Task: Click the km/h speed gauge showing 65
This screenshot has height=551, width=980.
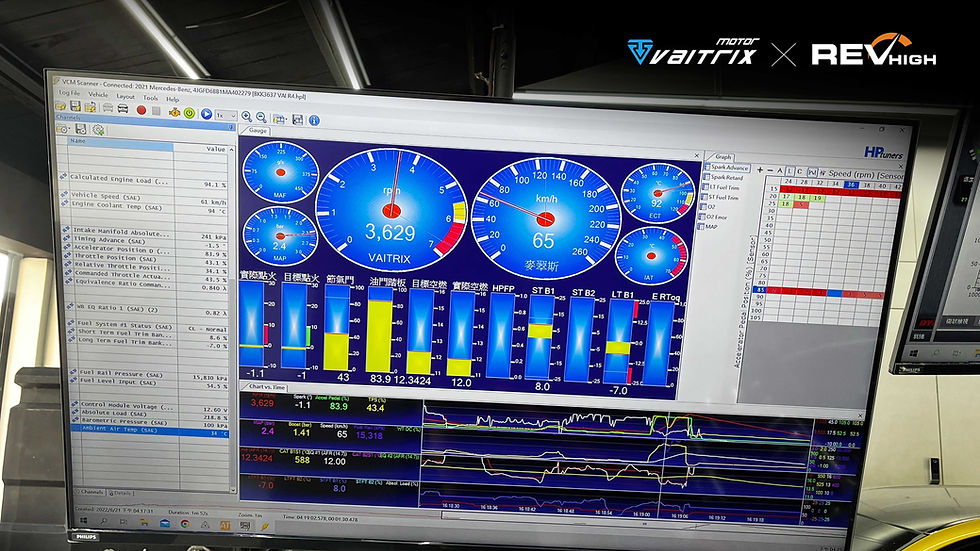Action: tap(545, 219)
